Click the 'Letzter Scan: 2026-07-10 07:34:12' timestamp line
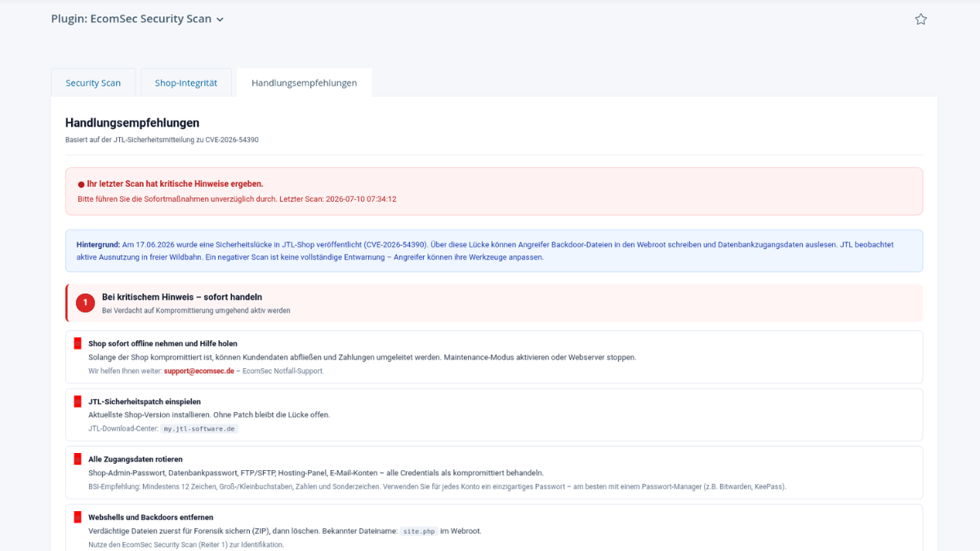Screen dimensions: 980x551 (x=338, y=199)
